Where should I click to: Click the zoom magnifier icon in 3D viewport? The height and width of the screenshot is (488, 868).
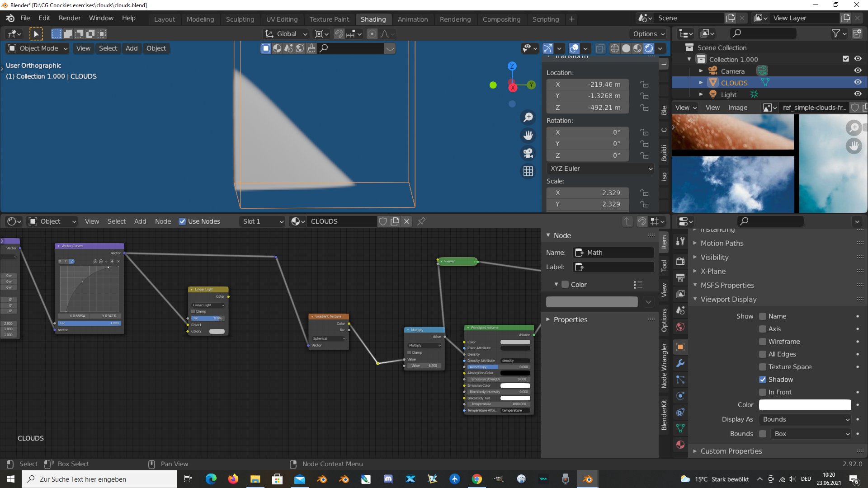pyautogui.click(x=528, y=117)
